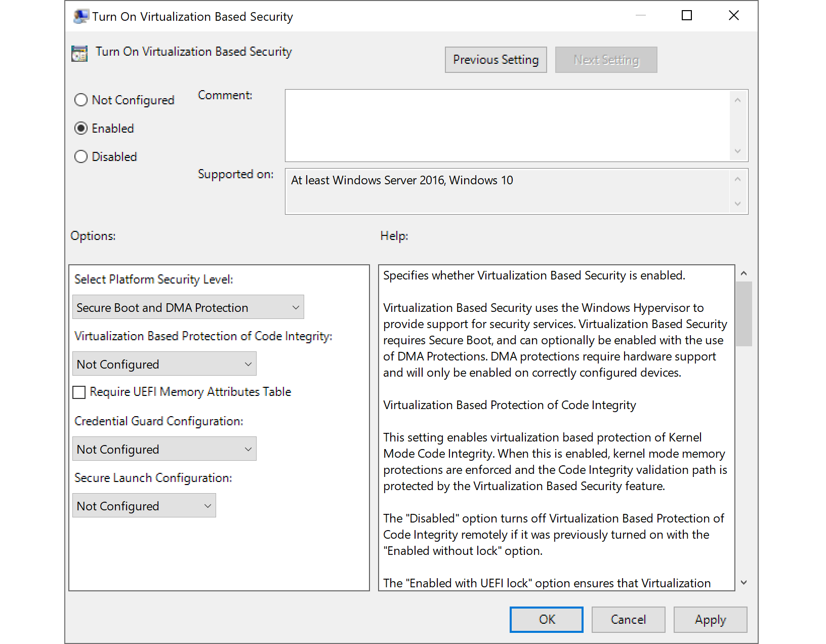The image size is (826, 644).
Task: Close the Virtualization Based Security dialog
Action: click(x=733, y=16)
